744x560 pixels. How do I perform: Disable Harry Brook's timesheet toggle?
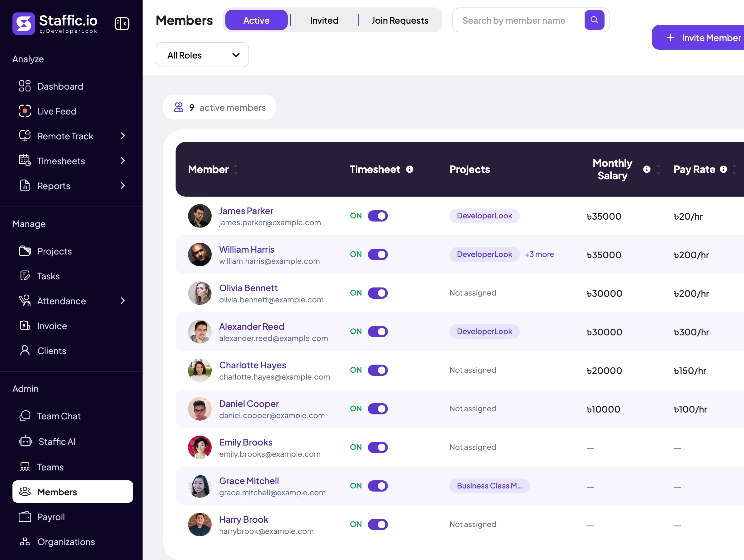pos(378,524)
